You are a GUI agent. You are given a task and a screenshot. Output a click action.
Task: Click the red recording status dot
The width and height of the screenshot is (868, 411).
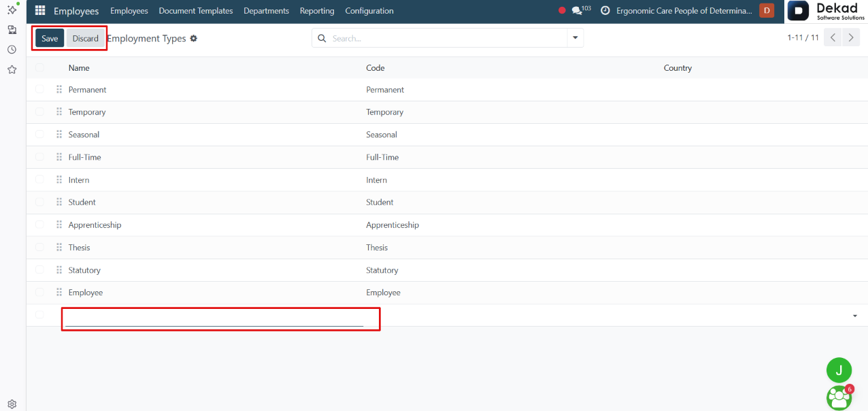click(562, 11)
